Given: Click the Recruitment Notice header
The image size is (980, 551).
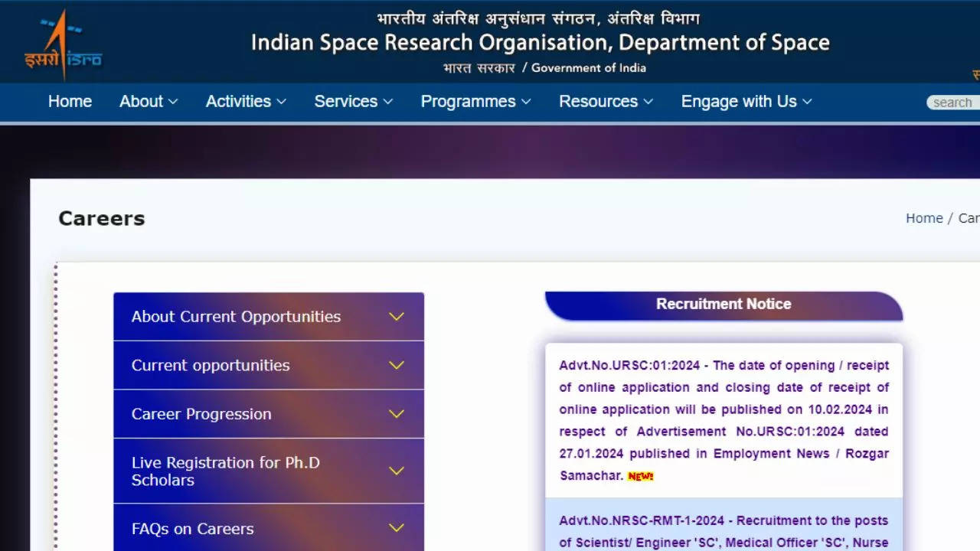Looking at the screenshot, I should coord(724,305).
